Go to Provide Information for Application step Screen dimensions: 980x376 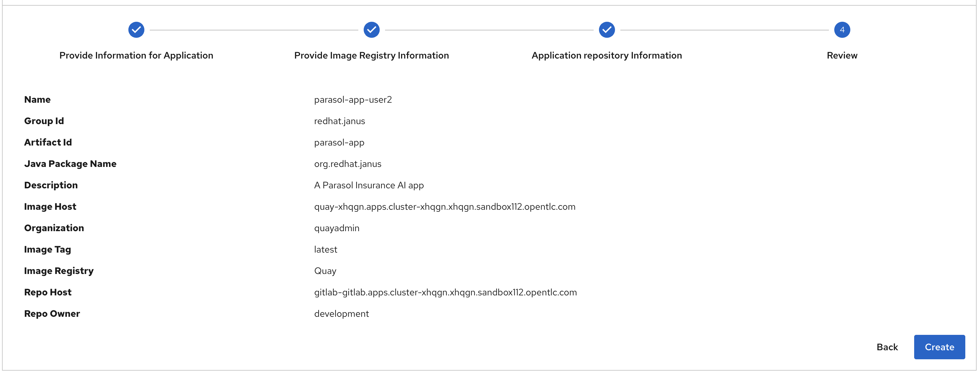click(136, 56)
